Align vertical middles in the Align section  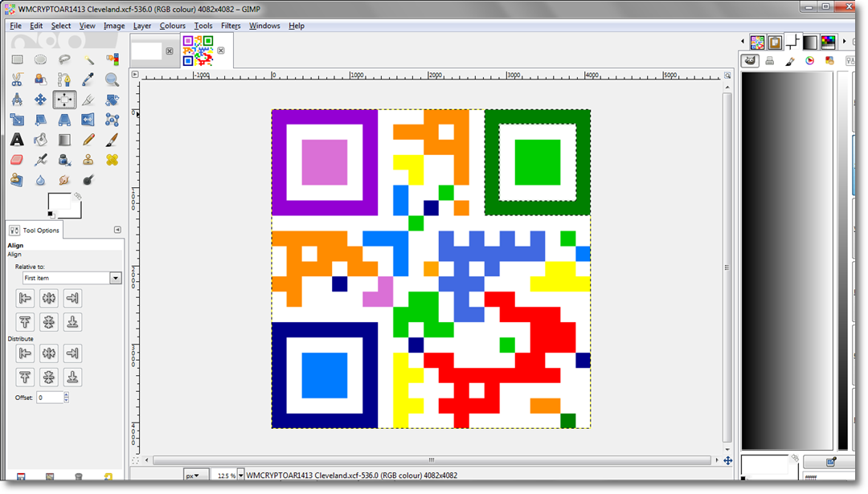coord(49,322)
